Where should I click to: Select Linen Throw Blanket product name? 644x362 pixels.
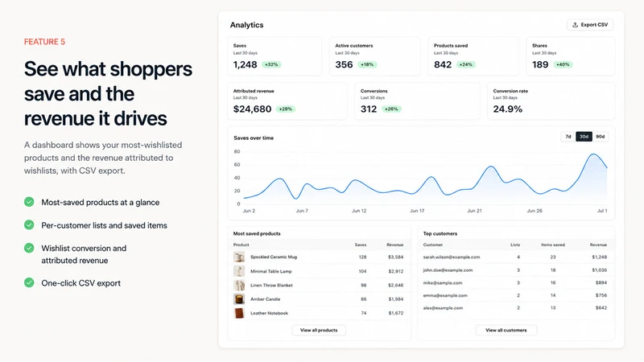271,286
